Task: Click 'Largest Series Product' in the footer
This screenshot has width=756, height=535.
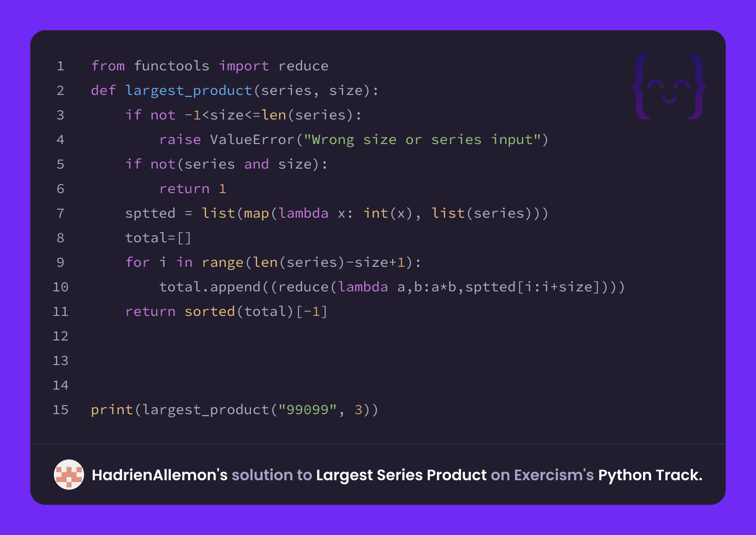Action: click(401, 476)
